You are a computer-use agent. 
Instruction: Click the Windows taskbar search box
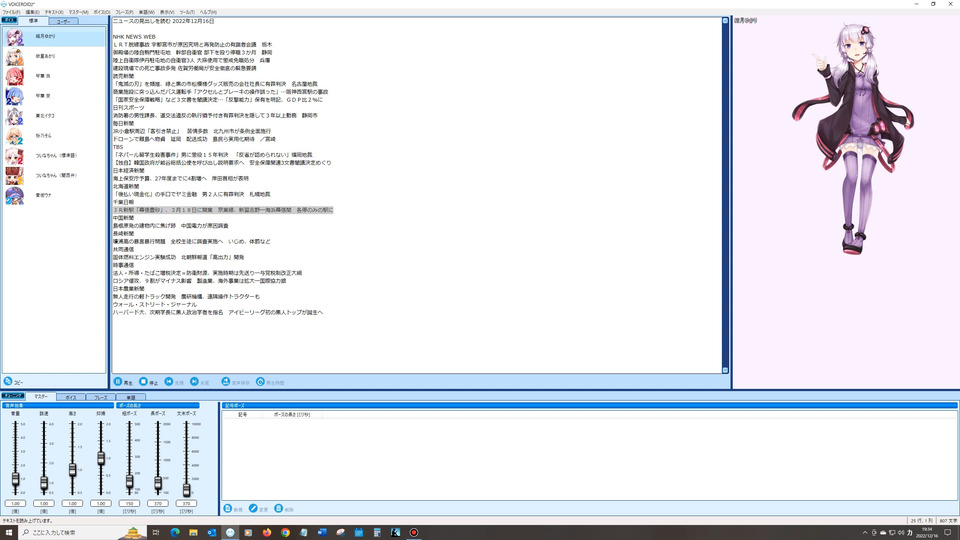[x=82, y=532]
